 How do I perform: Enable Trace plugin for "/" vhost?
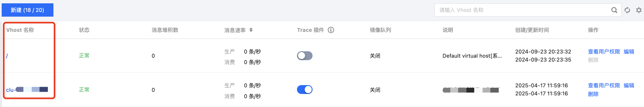pyautogui.click(x=305, y=56)
